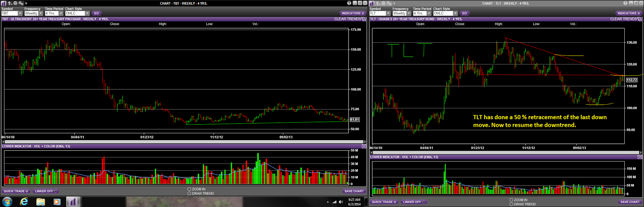Click yellow 50% retracement annotation text
The width and height of the screenshot is (644, 207).
tap(540, 121)
